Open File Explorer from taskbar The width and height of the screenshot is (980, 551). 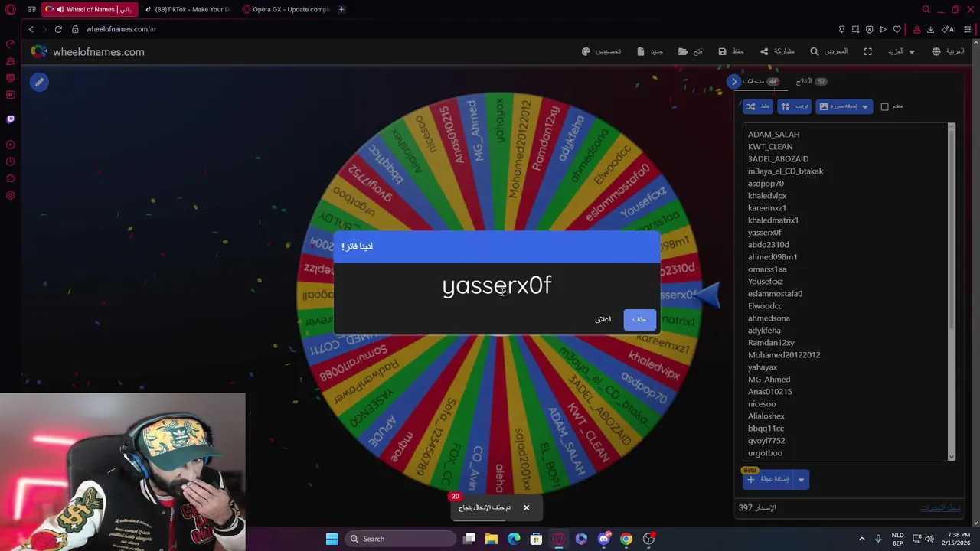tap(492, 539)
